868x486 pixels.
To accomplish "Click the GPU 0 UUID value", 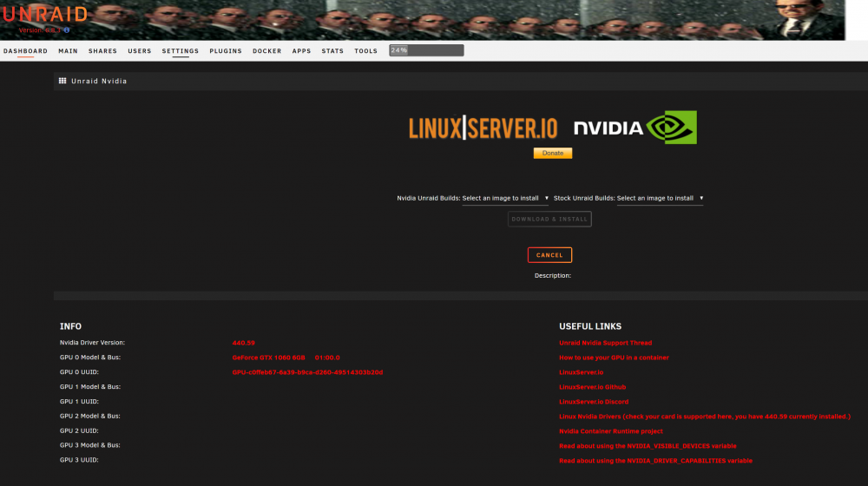I will (307, 372).
